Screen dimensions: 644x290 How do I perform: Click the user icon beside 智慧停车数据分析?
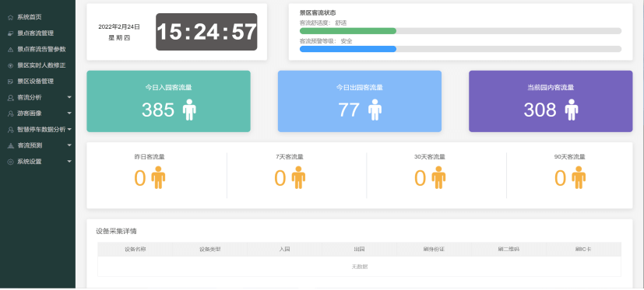pyautogui.click(x=11, y=130)
